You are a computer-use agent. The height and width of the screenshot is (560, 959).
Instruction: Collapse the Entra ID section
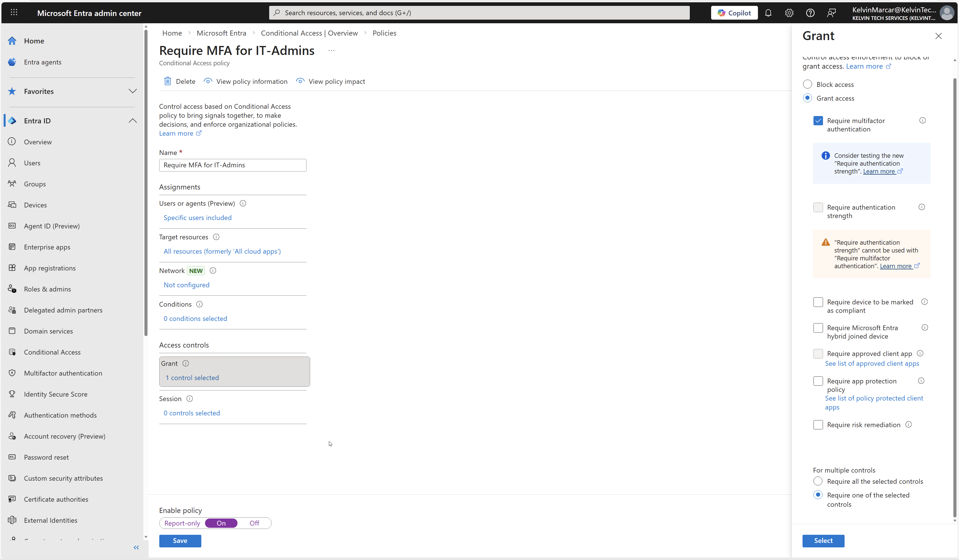132,121
